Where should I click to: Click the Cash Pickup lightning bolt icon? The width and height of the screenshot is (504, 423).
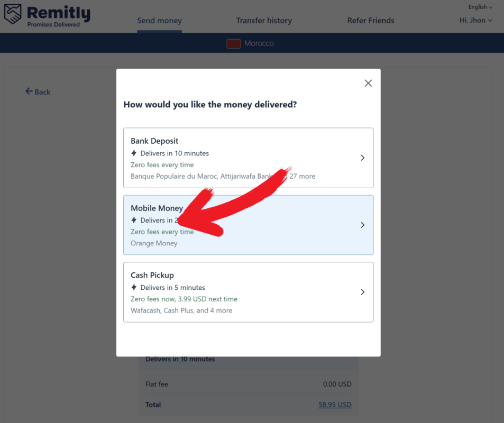click(x=134, y=287)
